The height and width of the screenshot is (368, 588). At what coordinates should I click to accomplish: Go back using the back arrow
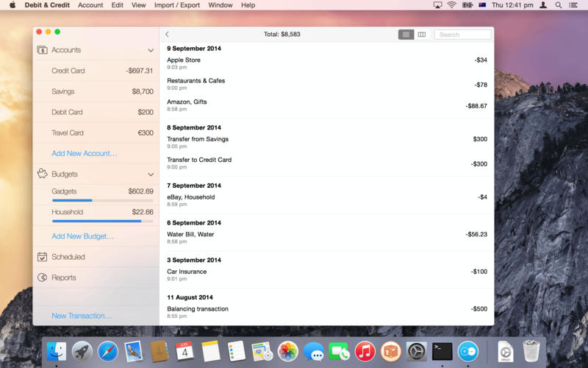tap(167, 35)
